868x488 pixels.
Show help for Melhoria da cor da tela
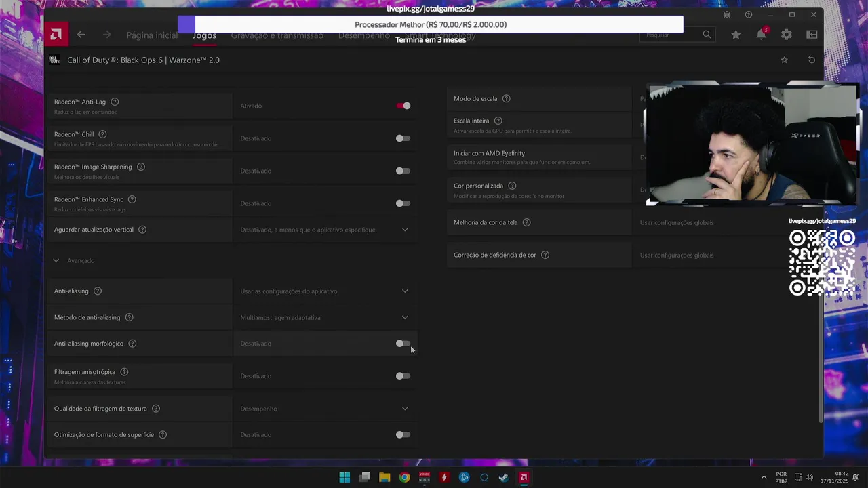pyautogui.click(x=526, y=222)
